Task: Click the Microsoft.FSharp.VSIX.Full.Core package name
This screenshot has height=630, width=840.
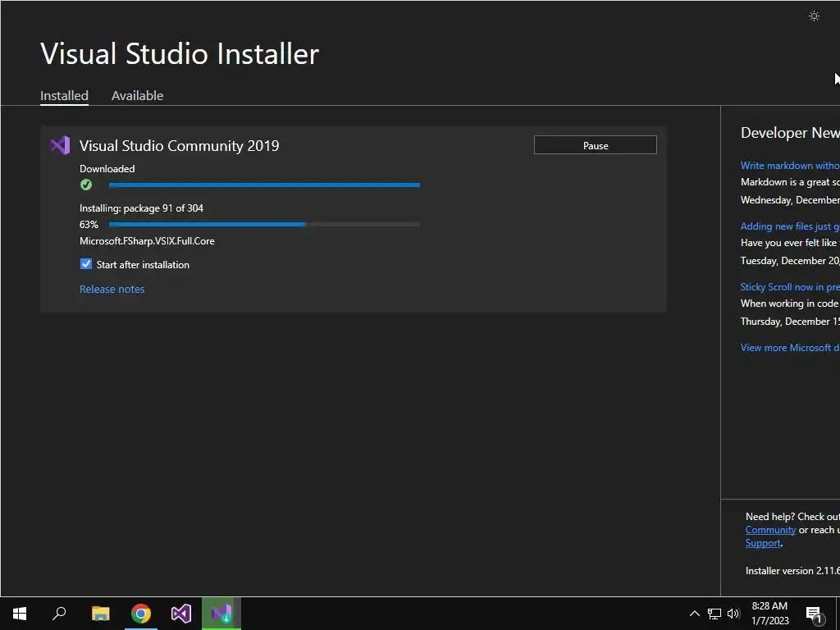Action: (x=147, y=241)
